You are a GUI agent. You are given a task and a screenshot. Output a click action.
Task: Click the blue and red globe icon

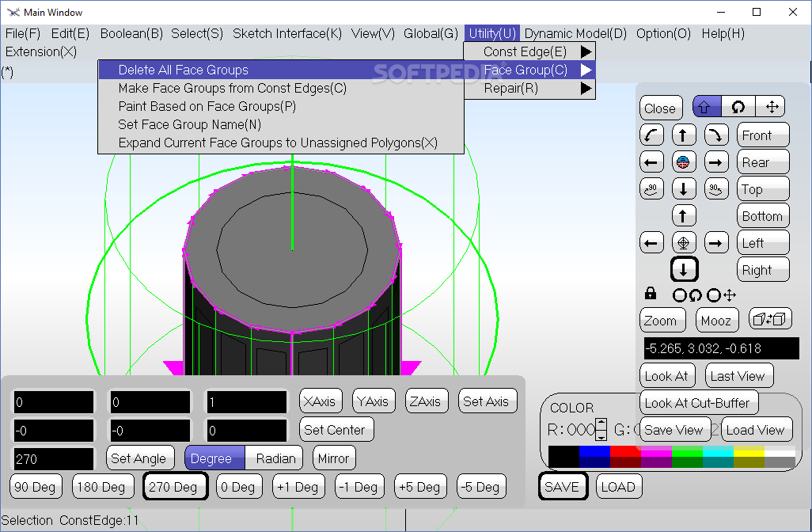[x=684, y=162]
